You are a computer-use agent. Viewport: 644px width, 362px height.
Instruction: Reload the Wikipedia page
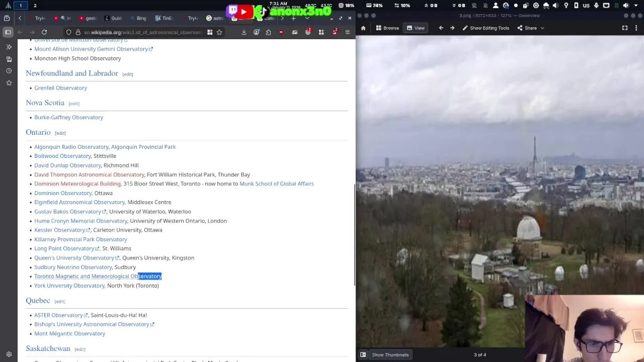44,32
